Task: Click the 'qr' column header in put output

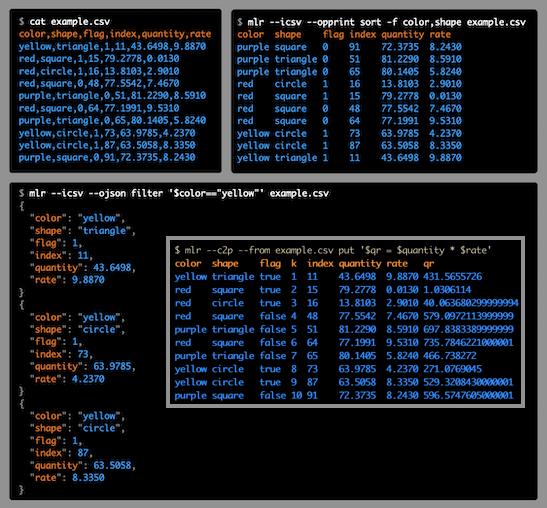Action: click(x=429, y=264)
